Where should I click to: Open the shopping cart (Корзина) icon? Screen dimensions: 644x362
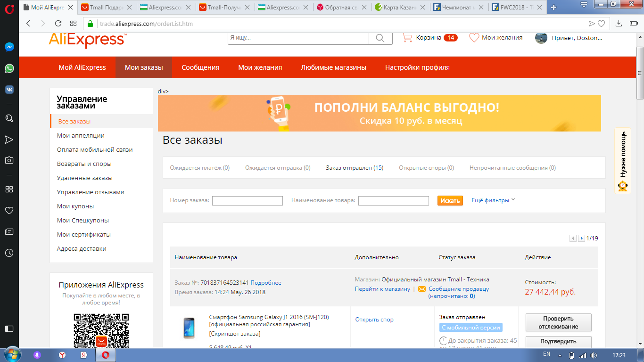(x=407, y=38)
